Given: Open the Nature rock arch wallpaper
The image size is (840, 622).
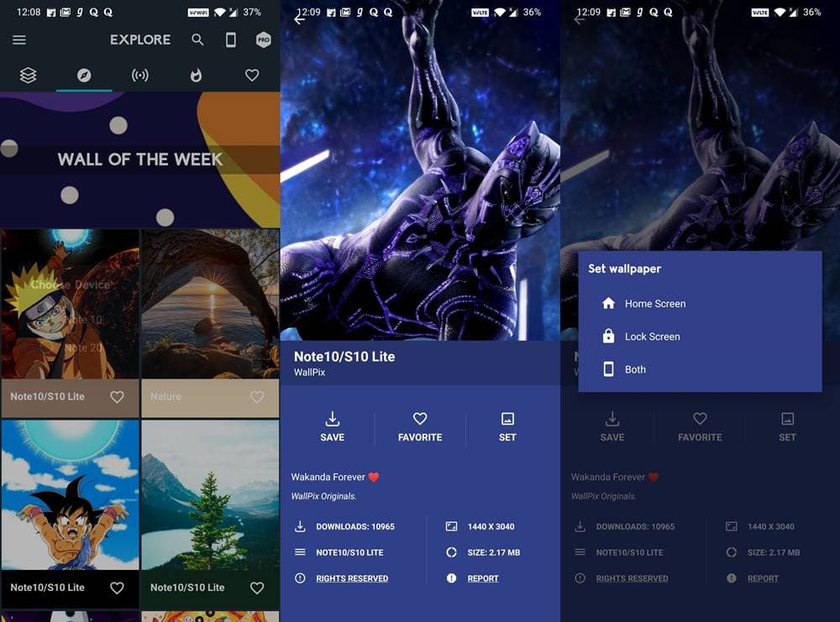Looking at the screenshot, I should pos(210,304).
